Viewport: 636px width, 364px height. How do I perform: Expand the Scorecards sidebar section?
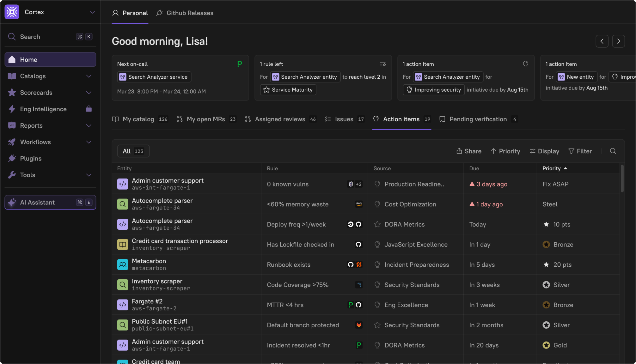[x=89, y=93]
